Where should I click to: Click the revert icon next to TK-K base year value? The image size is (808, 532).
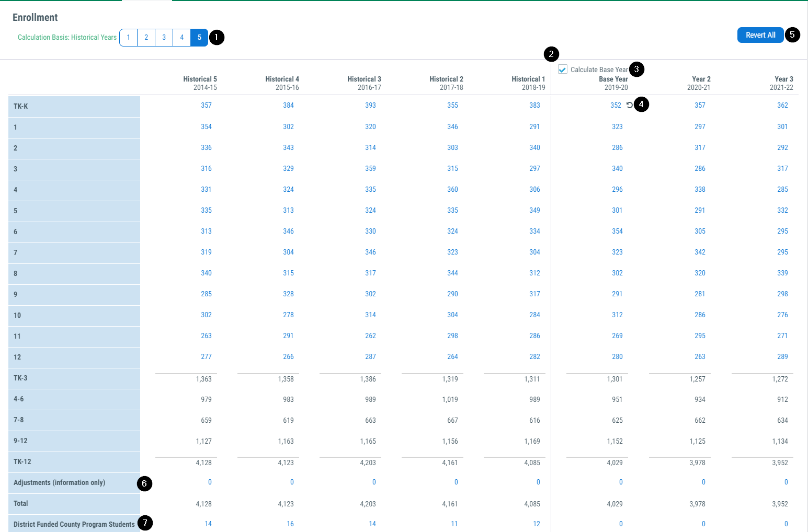pos(630,105)
